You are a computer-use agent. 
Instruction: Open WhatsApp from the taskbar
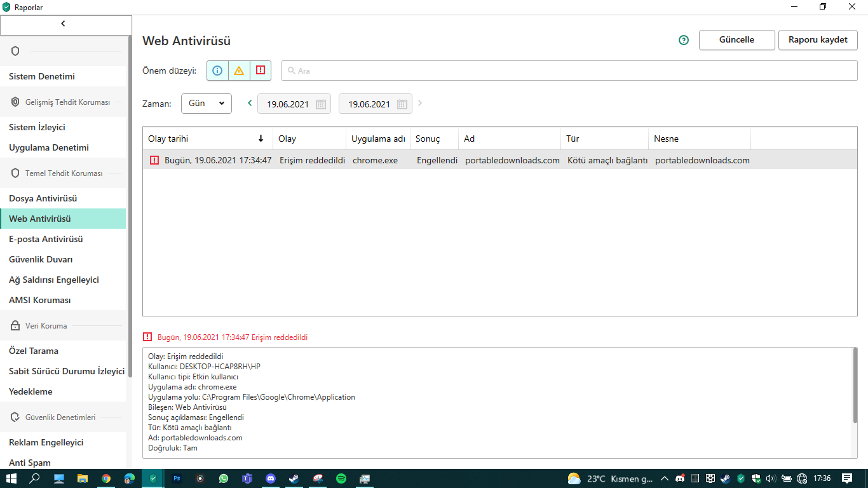coord(224,478)
